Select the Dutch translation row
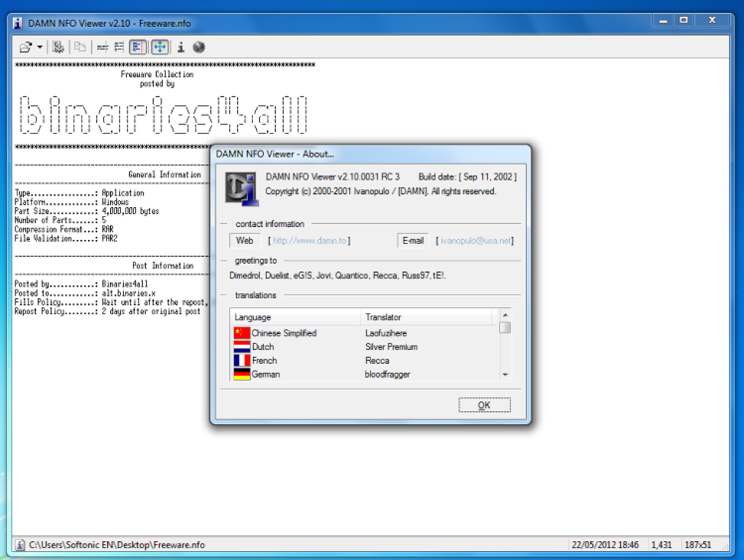 (365, 346)
